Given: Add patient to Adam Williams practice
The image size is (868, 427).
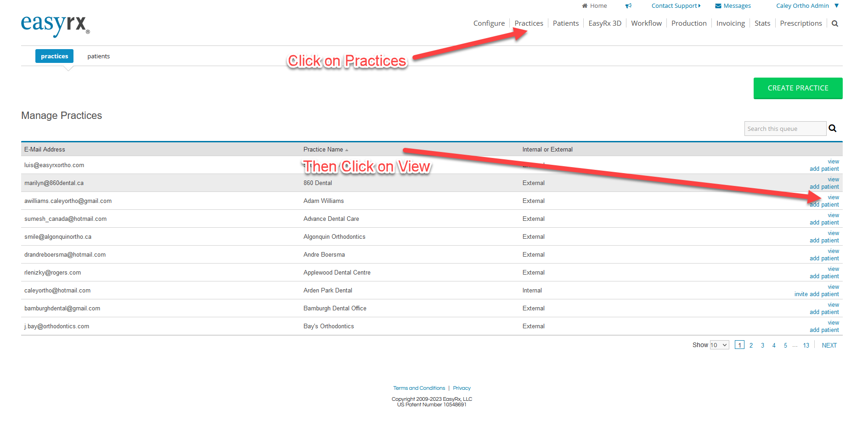Looking at the screenshot, I should [824, 205].
